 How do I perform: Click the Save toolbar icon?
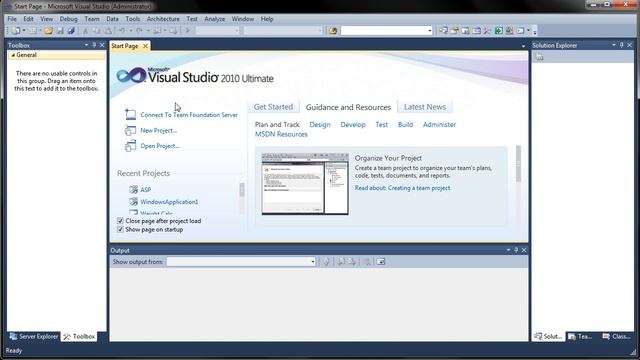coord(60,31)
